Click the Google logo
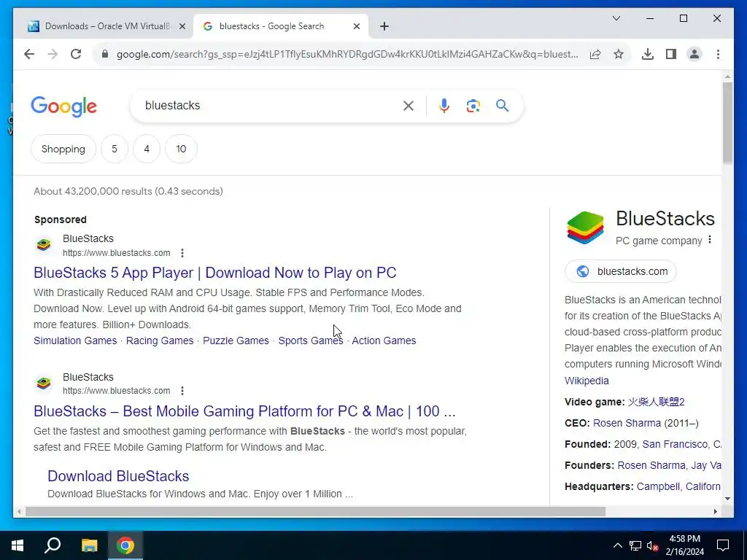 pyautogui.click(x=64, y=106)
